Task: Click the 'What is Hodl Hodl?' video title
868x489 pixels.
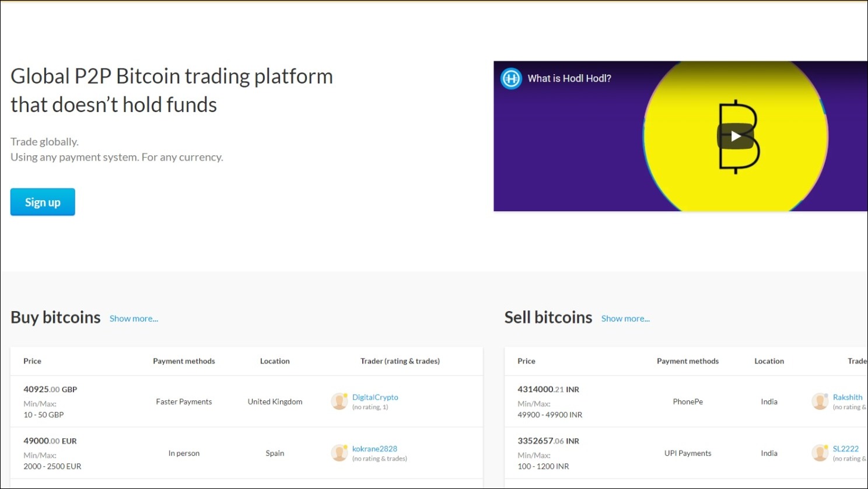Action: [x=569, y=78]
